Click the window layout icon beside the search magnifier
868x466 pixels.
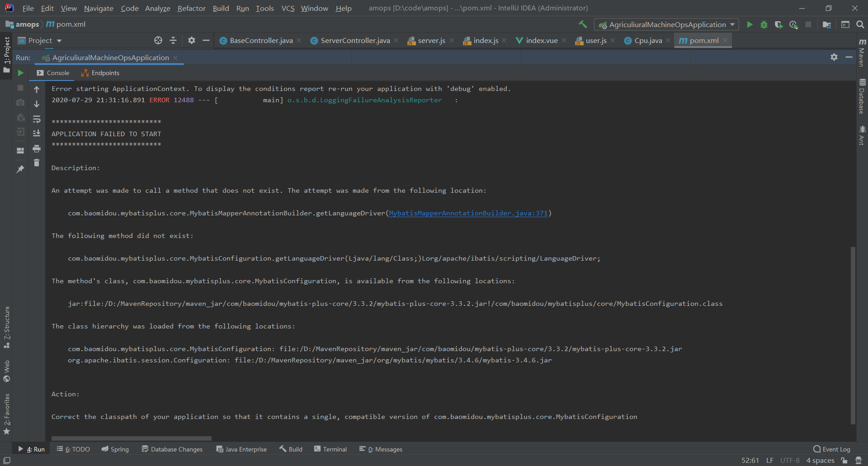tap(845, 24)
